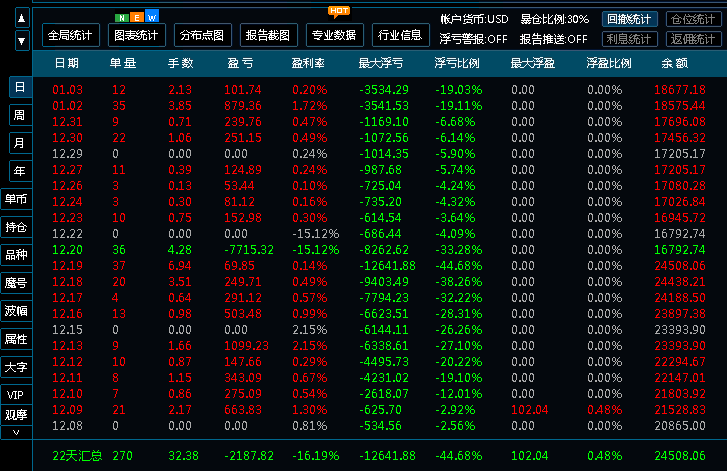Select 回撤统计 drawdown statistics

click(630, 19)
